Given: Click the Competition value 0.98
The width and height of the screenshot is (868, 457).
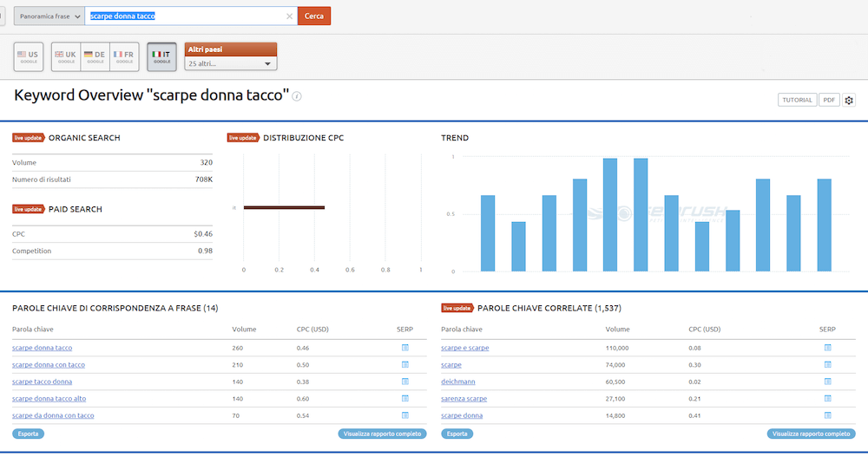Looking at the screenshot, I should coord(205,251).
